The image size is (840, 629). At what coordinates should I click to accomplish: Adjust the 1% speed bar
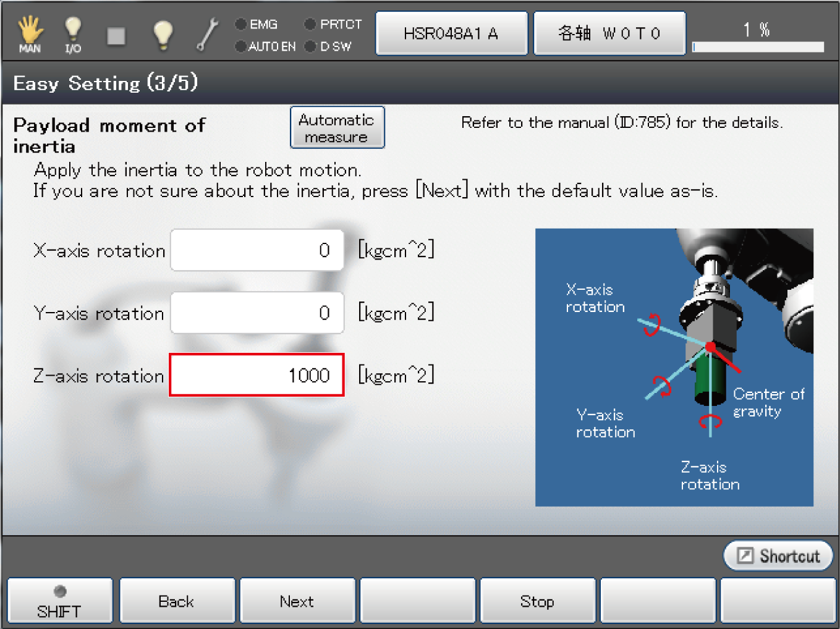click(758, 47)
